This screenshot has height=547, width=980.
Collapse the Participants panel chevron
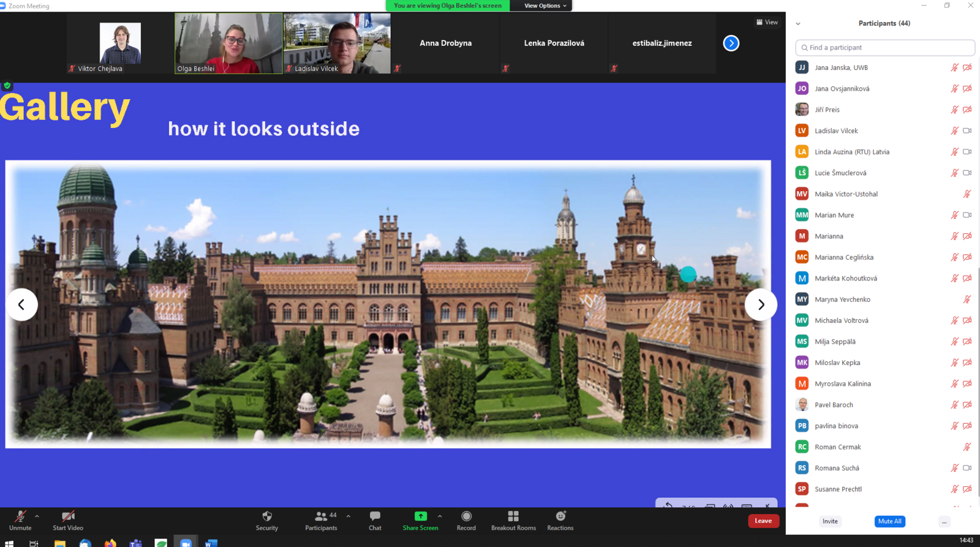tap(797, 24)
